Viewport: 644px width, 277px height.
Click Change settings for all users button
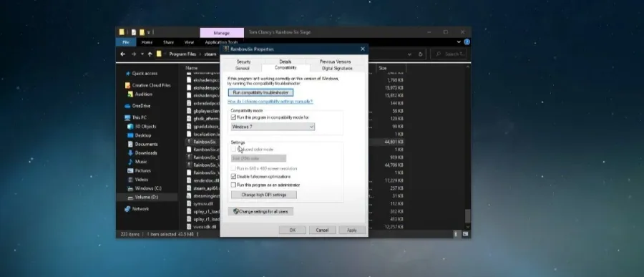(260, 212)
